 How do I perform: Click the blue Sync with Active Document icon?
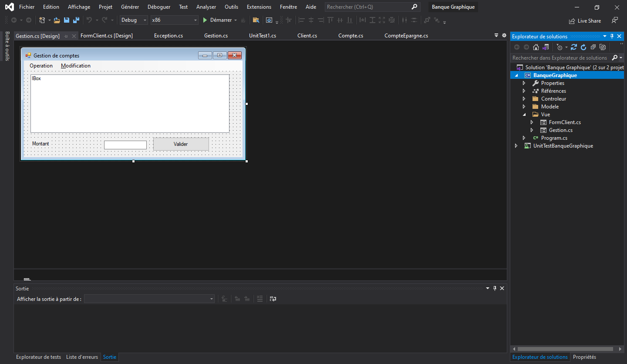[574, 47]
